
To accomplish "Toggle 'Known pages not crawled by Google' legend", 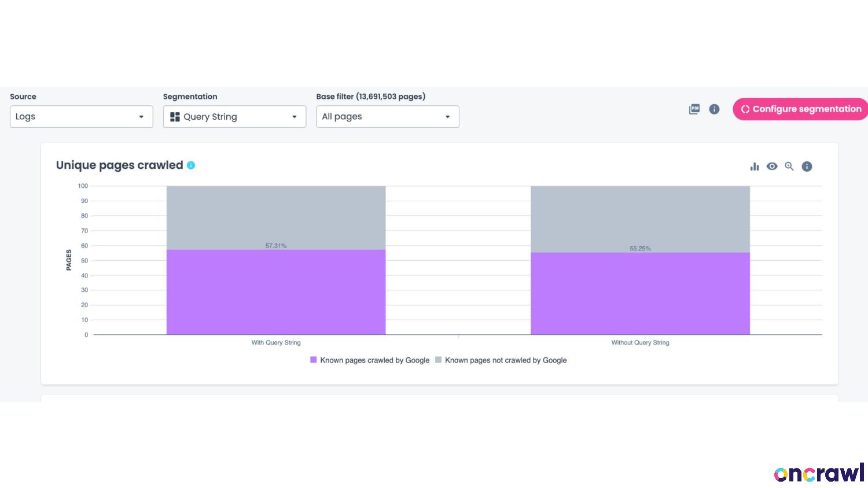I will [x=501, y=360].
